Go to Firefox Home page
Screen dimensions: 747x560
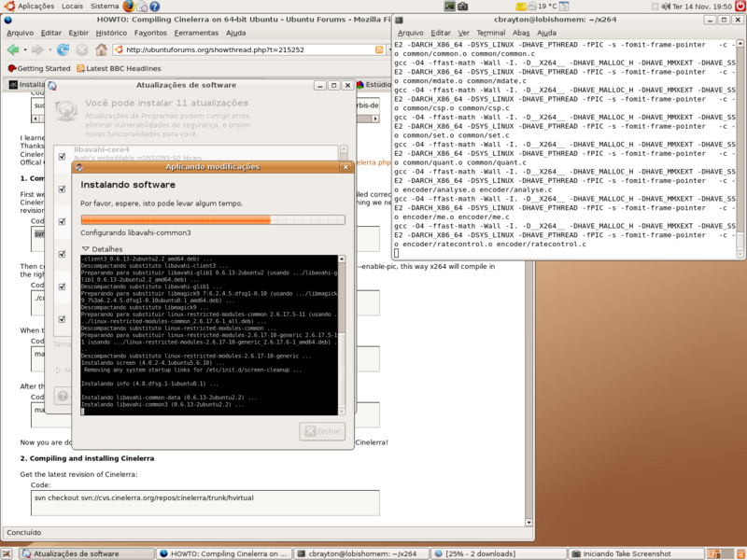101,49
